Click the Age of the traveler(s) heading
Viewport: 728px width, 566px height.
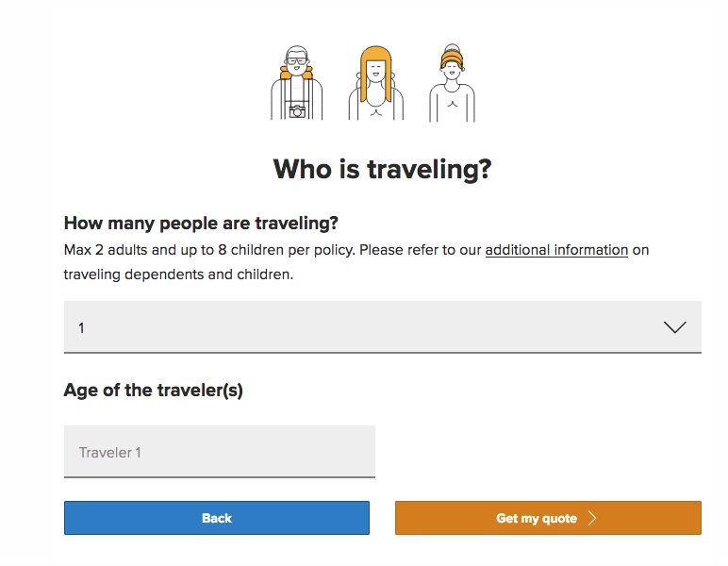(153, 390)
